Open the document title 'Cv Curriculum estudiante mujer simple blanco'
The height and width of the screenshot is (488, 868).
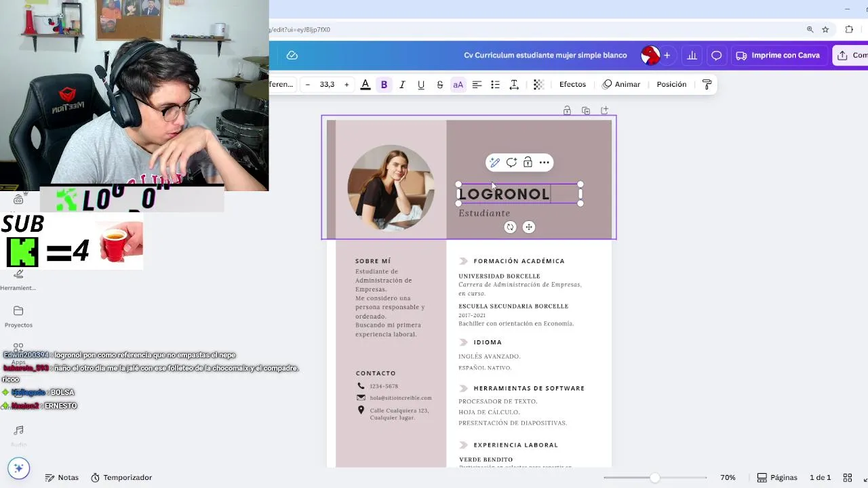tap(545, 56)
